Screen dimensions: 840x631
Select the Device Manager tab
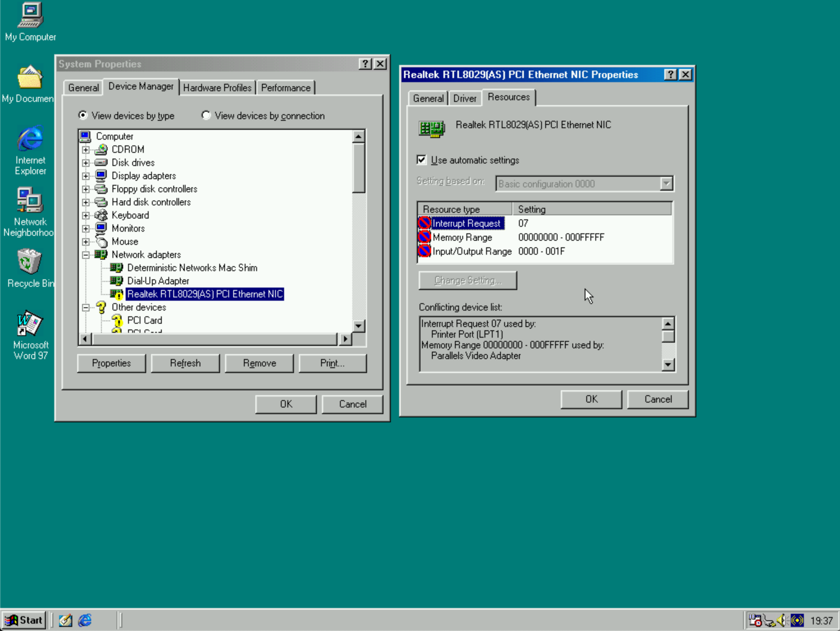coord(141,86)
